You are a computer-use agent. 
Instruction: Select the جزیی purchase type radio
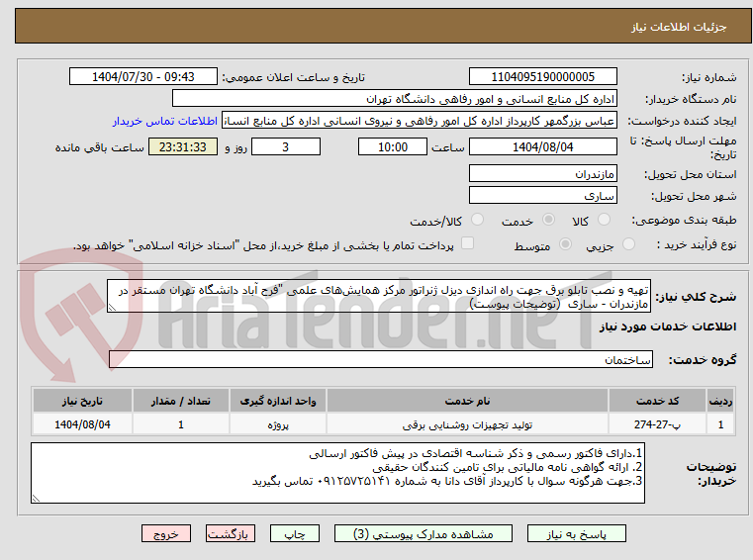click(x=628, y=244)
